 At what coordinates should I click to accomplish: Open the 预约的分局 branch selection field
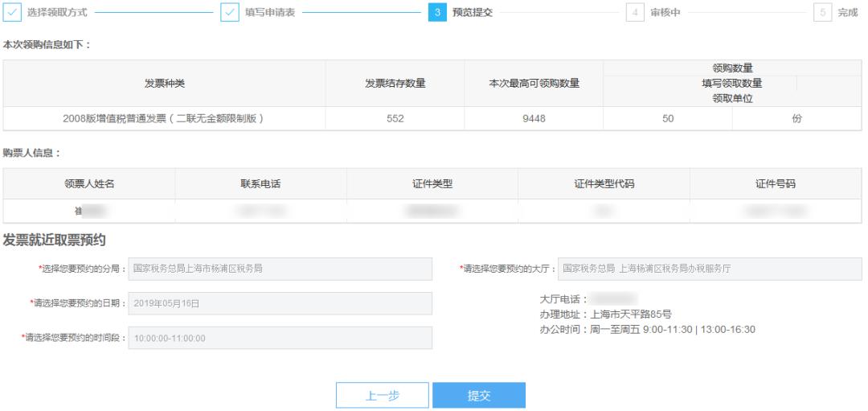[x=280, y=269]
